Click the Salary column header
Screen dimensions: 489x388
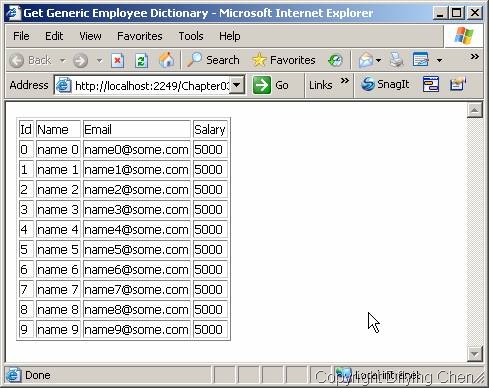pos(210,129)
